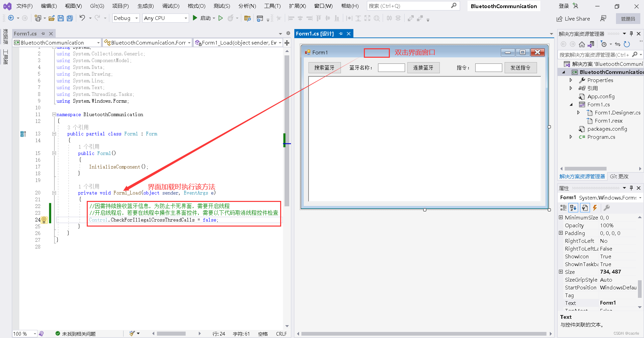Click the 登录 sign-in link

[x=564, y=6]
